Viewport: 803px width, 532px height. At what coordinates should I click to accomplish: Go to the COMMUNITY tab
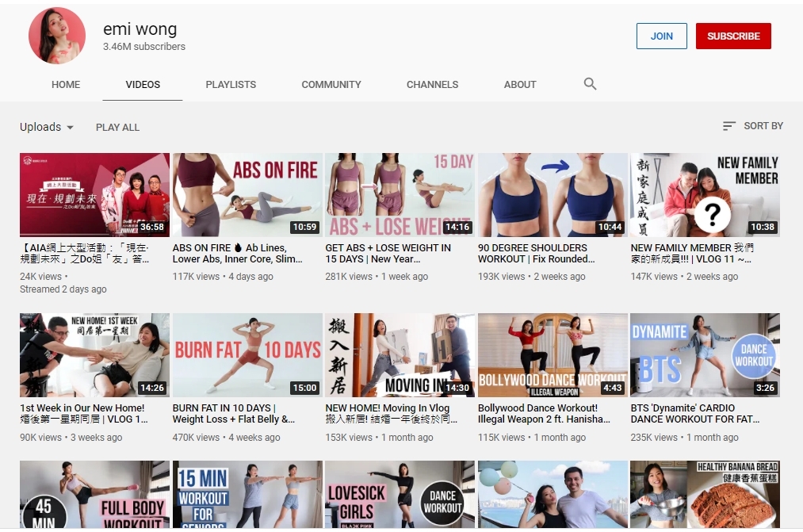tap(331, 85)
